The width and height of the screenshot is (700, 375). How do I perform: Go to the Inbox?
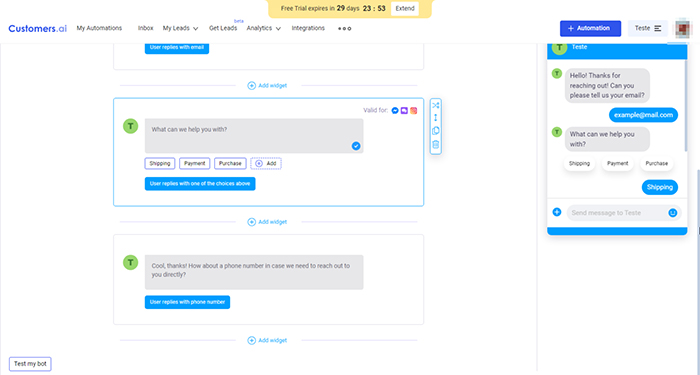point(146,28)
